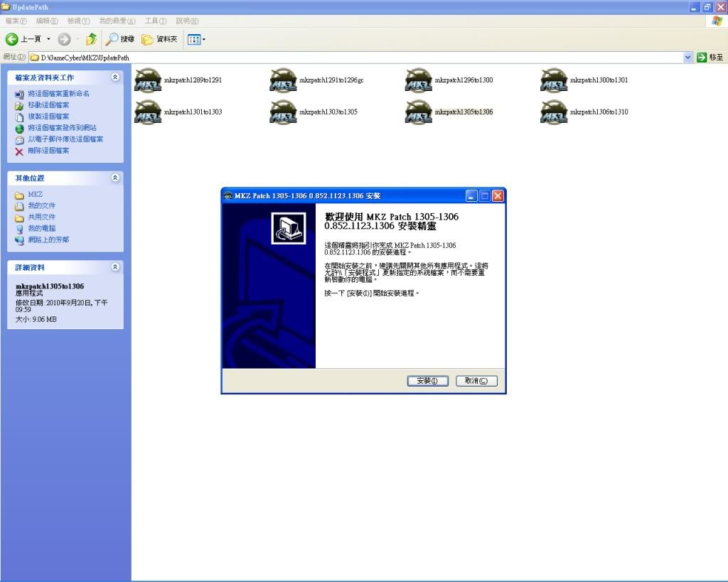
Task: Open the Views icon in toolbar
Action: (193, 40)
